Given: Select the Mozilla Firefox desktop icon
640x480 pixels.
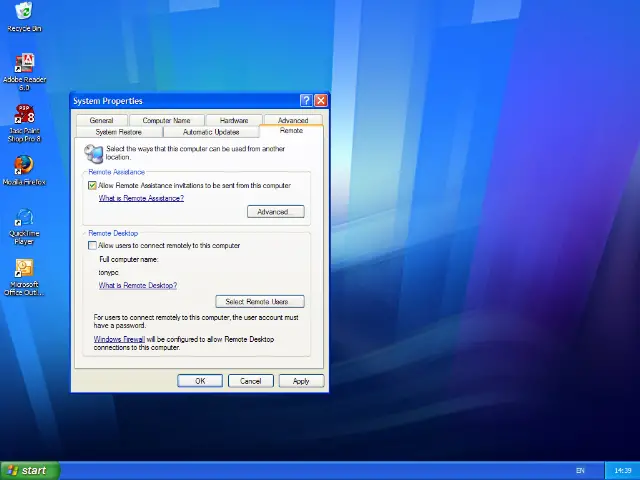Looking at the screenshot, I should (x=24, y=165).
